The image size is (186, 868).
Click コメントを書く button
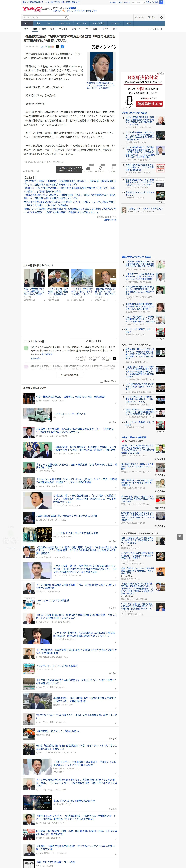point(93,341)
